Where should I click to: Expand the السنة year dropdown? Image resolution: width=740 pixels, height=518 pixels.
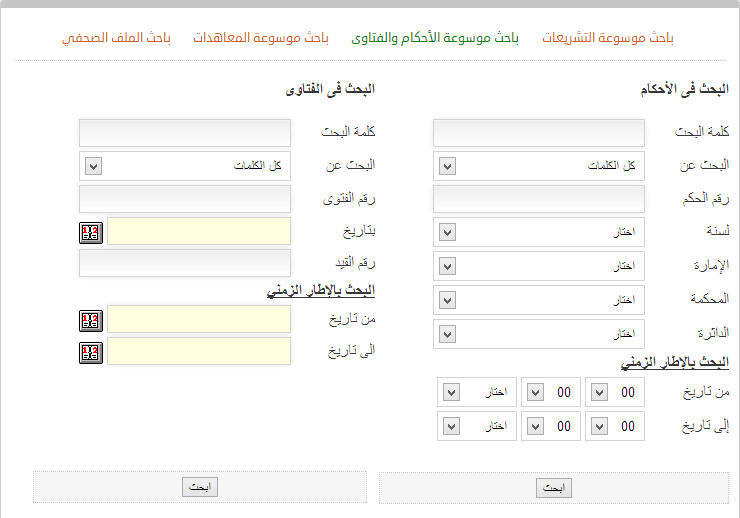pyautogui.click(x=538, y=232)
